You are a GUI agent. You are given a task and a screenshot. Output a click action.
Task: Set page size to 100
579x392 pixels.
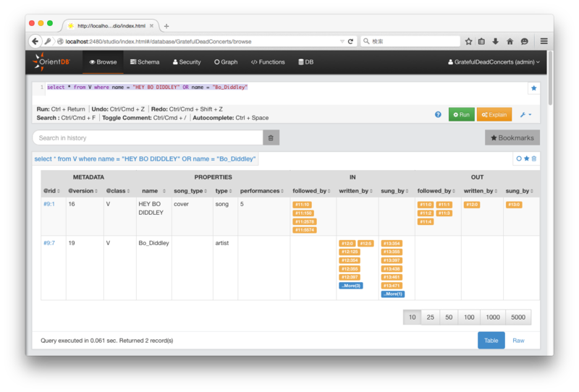[469, 317]
